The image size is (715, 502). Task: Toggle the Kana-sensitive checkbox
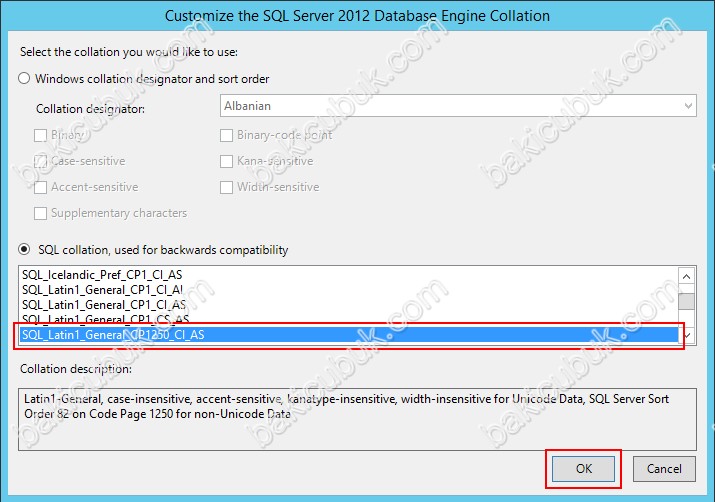(227, 161)
